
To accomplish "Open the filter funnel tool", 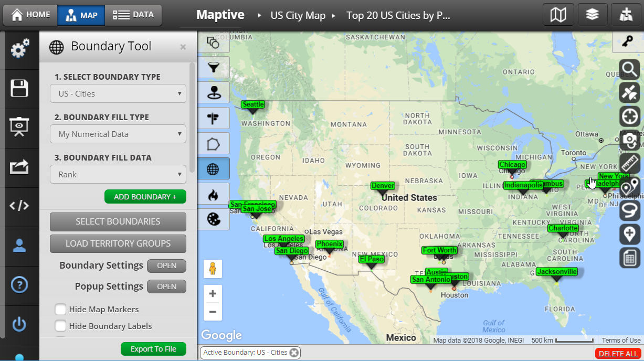I will point(214,67).
